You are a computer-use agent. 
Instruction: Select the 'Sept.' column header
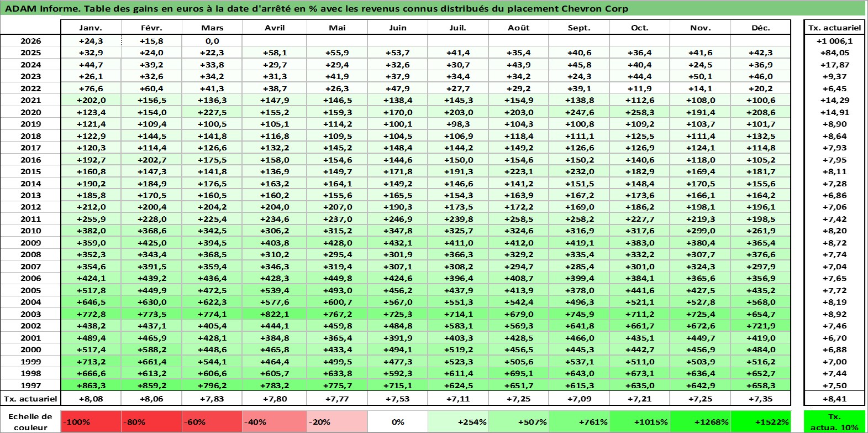579,28
